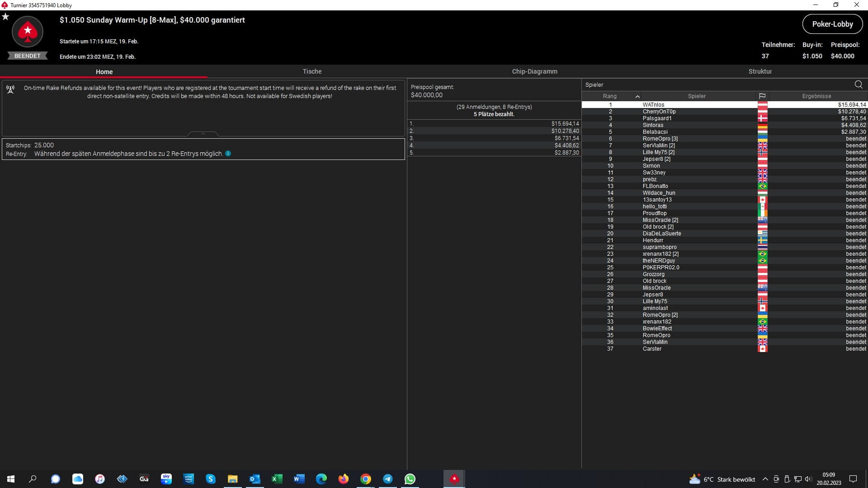Open iCloud from the taskbar
This screenshot has width=868, height=488.
tap(78, 479)
